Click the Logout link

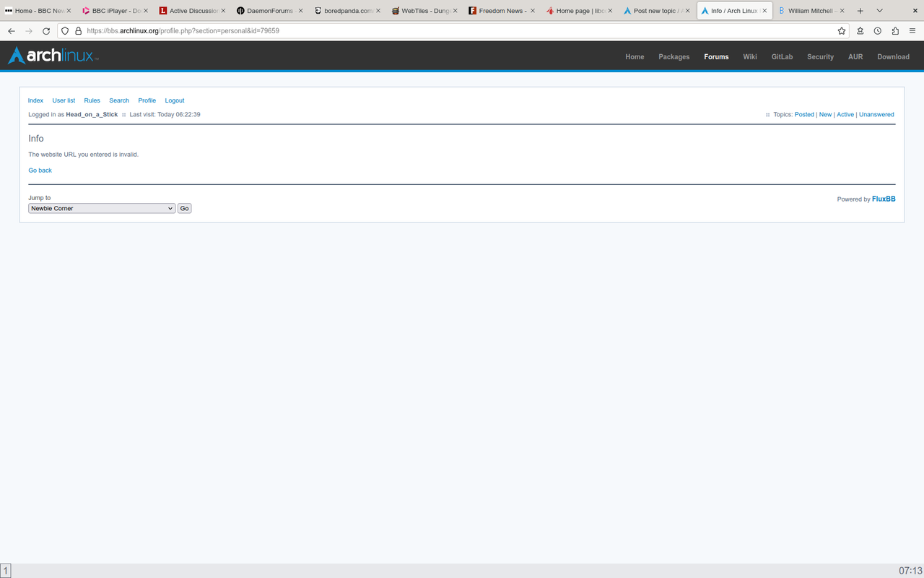point(175,100)
